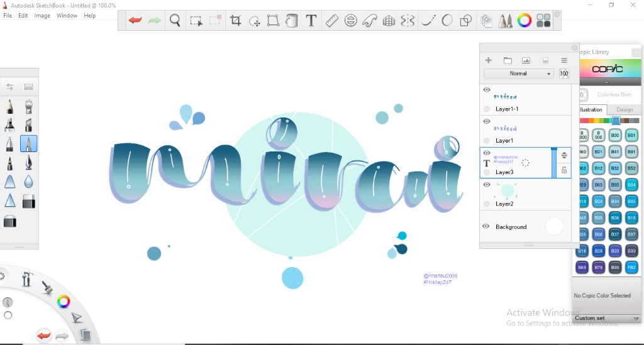Select Copic color FB2 swatch
This screenshot has width=644, height=345.
click(x=631, y=267)
